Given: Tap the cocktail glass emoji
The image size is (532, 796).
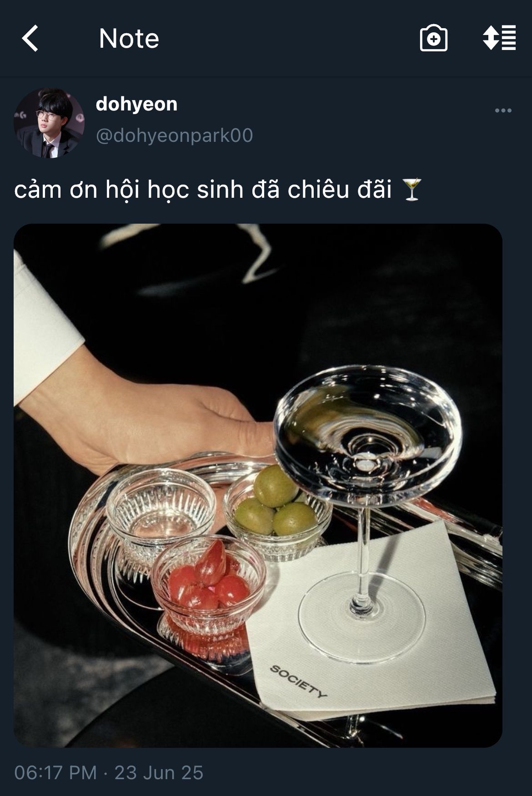Looking at the screenshot, I should [412, 190].
